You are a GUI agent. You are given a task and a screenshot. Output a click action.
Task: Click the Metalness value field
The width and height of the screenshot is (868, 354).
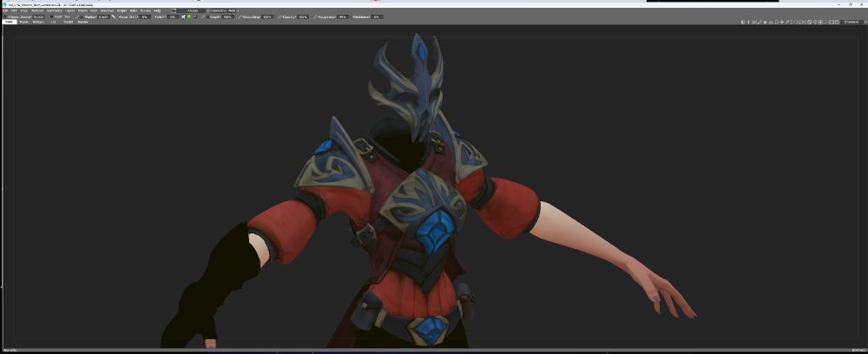pyautogui.click(x=377, y=17)
